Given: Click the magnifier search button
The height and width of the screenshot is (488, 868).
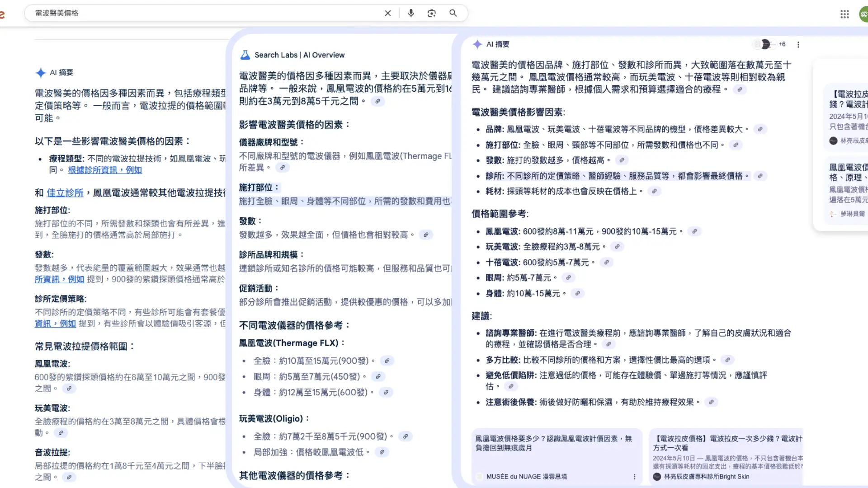Looking at the screenshot, I should (x=453, y=13).
